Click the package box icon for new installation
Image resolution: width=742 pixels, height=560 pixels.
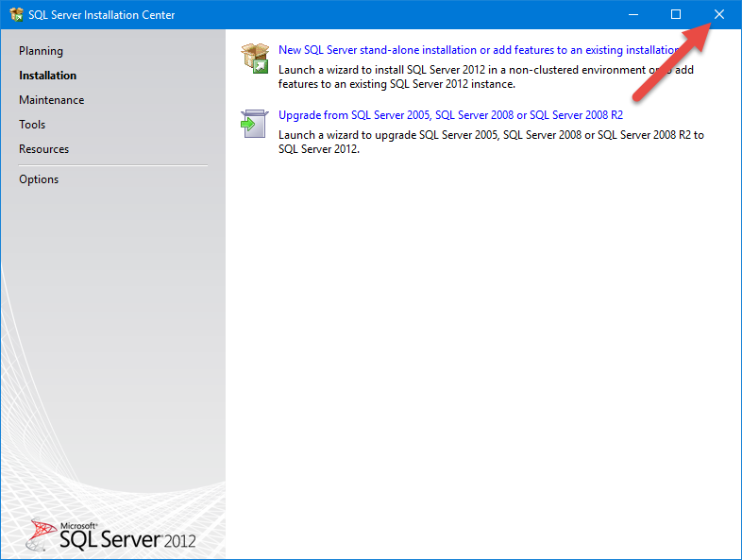[x=255, y=58]
